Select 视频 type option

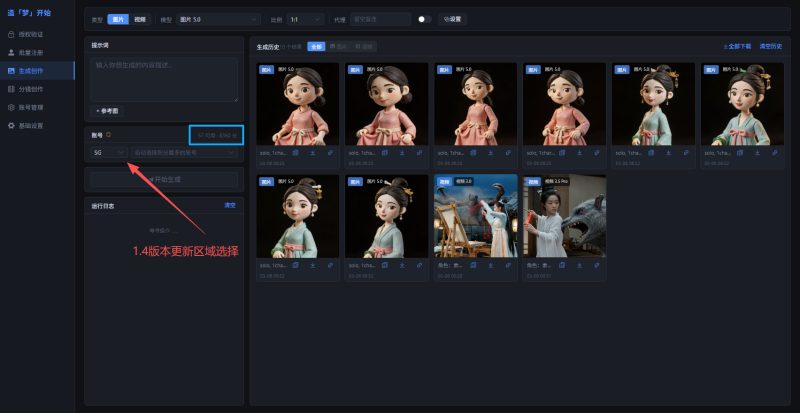(x=140, y=19)
